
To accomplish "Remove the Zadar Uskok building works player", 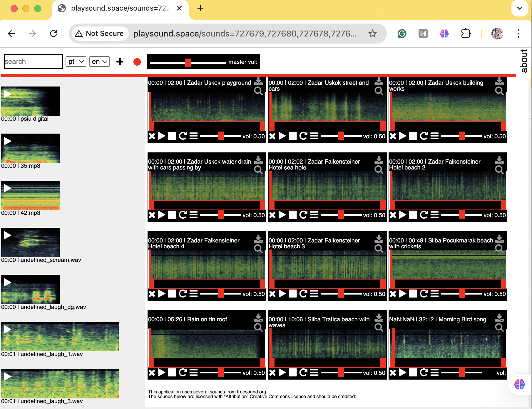I will (393, 136).
